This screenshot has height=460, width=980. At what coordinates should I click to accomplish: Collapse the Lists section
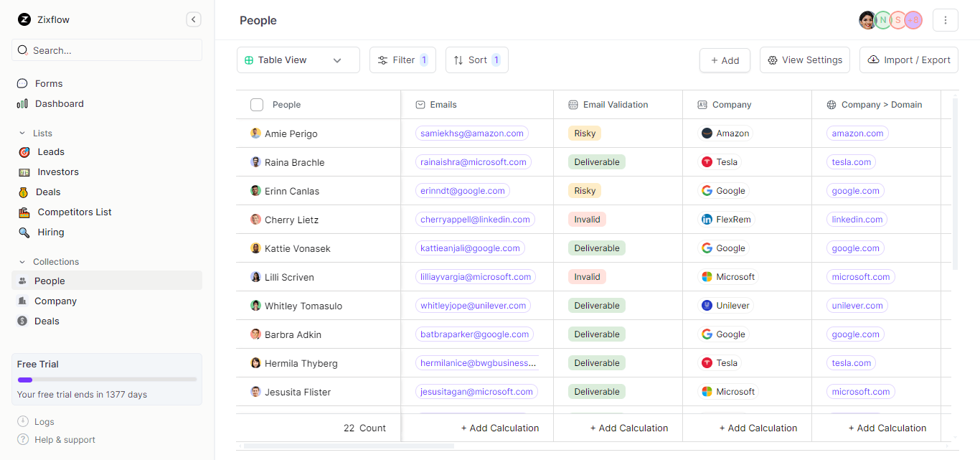(22, 133)
